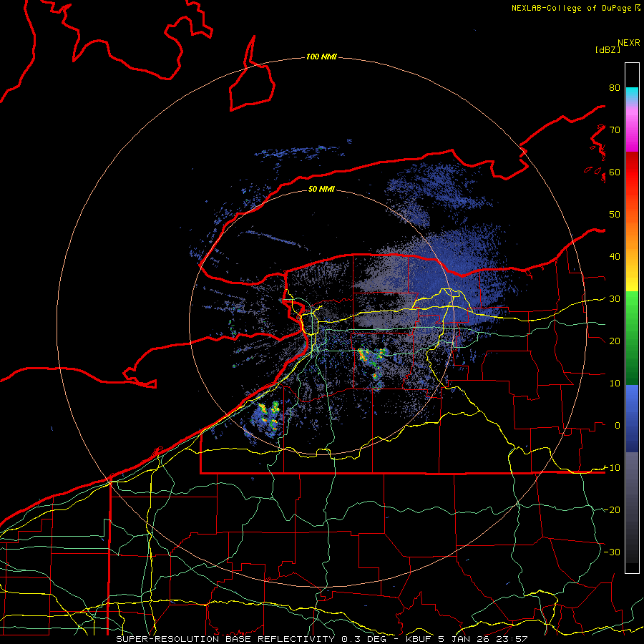Viewport: 644px width, 644px height.
Task: Pick the green segment of the color bar
Action: 632,338
